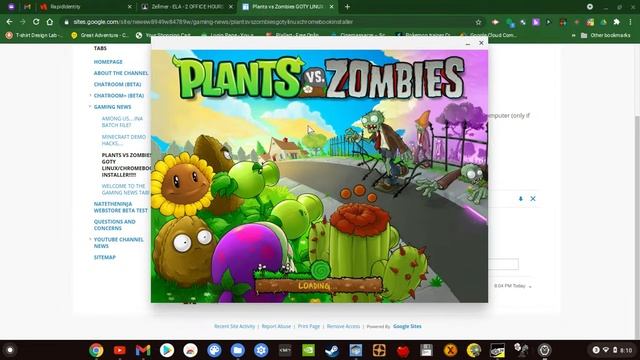Open the Gmail pinned tab

tap(27, 7)
